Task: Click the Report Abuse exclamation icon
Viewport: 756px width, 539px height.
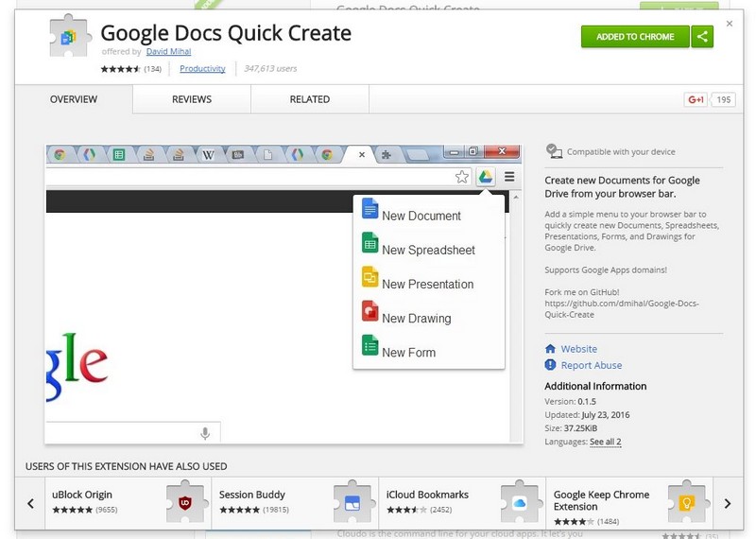Action: point(550,365)
